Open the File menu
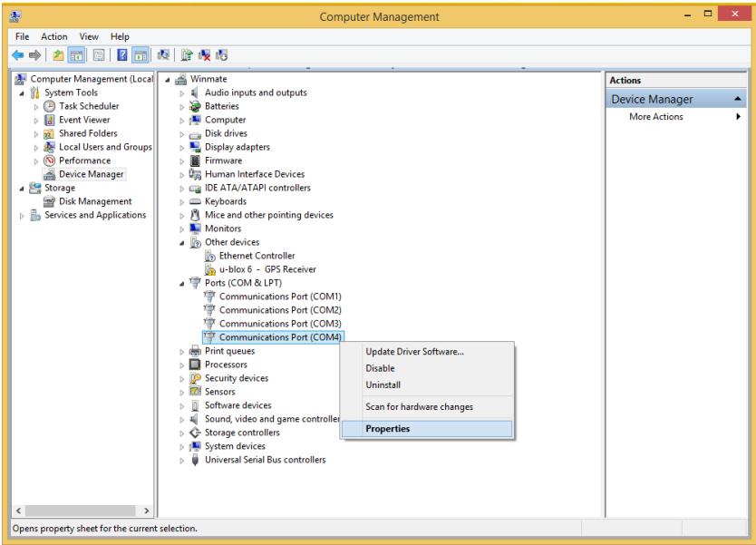756x545 pixels. pos(22,36)
